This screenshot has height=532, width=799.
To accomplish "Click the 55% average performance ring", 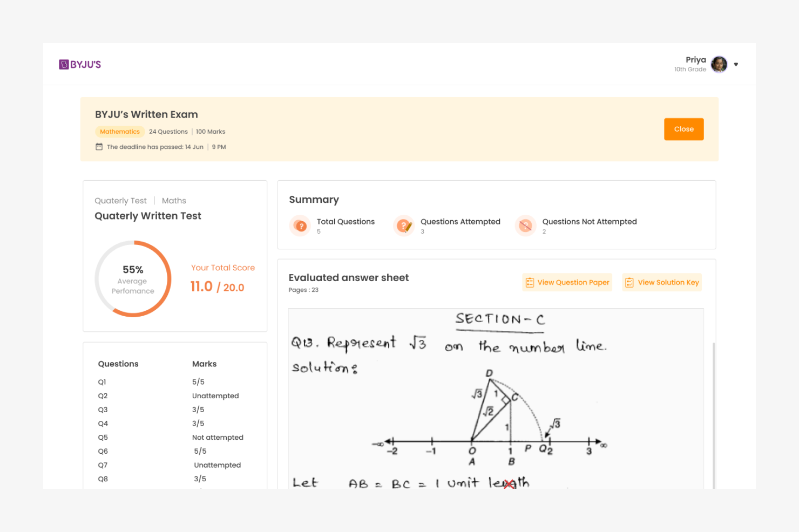I will click(x=133, y=279).
